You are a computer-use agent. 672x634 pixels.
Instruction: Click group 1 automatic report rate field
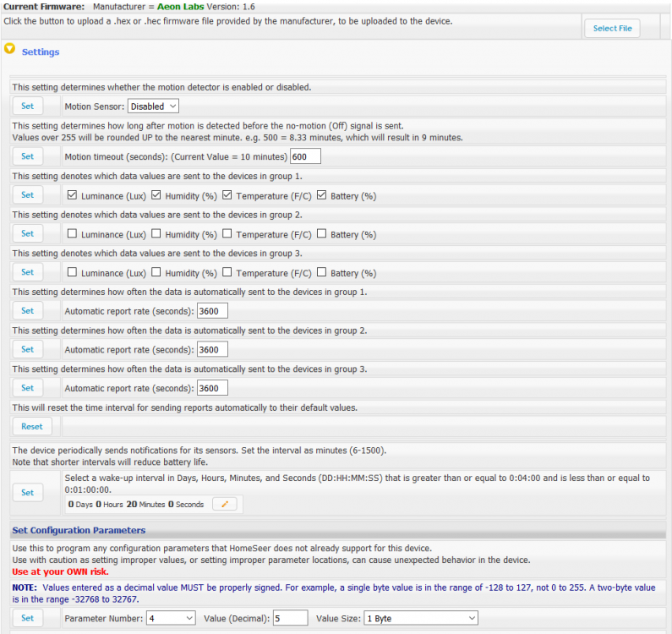212,311
